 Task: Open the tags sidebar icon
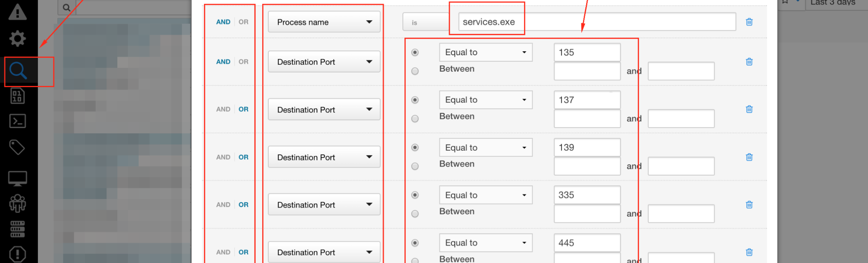pos(17,147)
